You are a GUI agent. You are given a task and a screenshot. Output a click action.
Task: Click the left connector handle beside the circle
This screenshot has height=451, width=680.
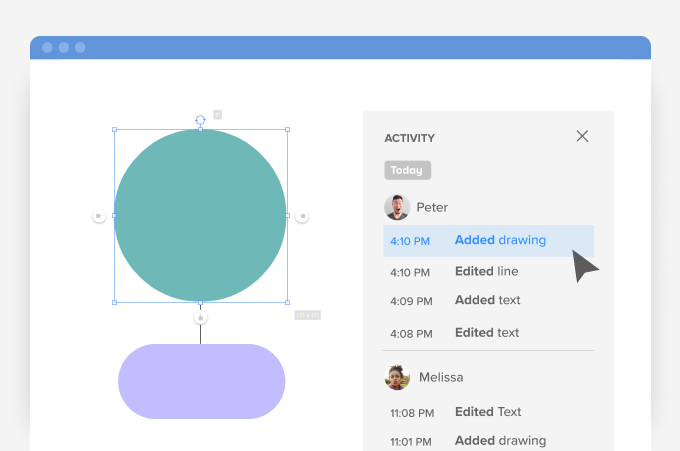pyautogui.click(x=99, y=216)
